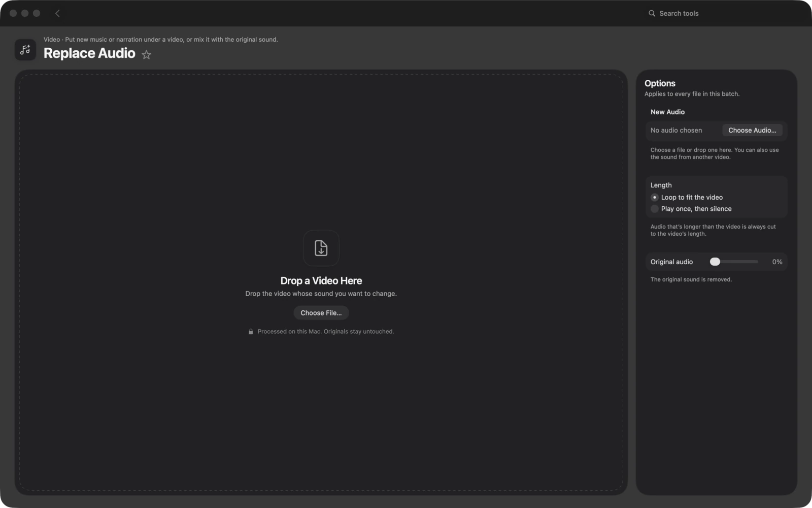812x508 pixels.
Task: Favorite Replace Audio with the star icon
Action: coord(147,54)
